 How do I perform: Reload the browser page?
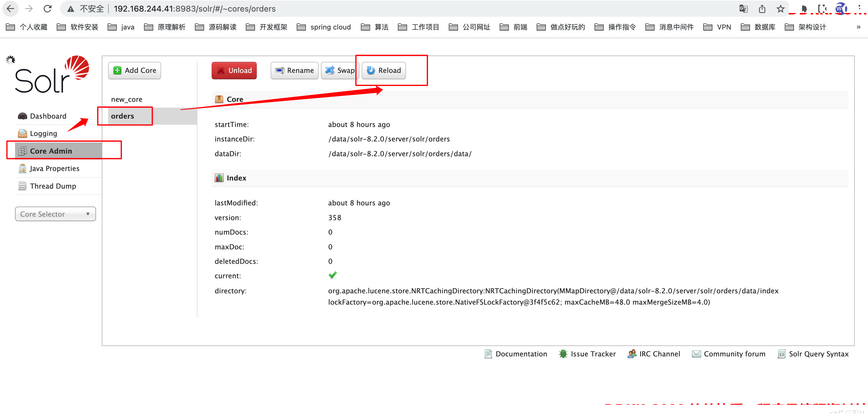(47, 9)
